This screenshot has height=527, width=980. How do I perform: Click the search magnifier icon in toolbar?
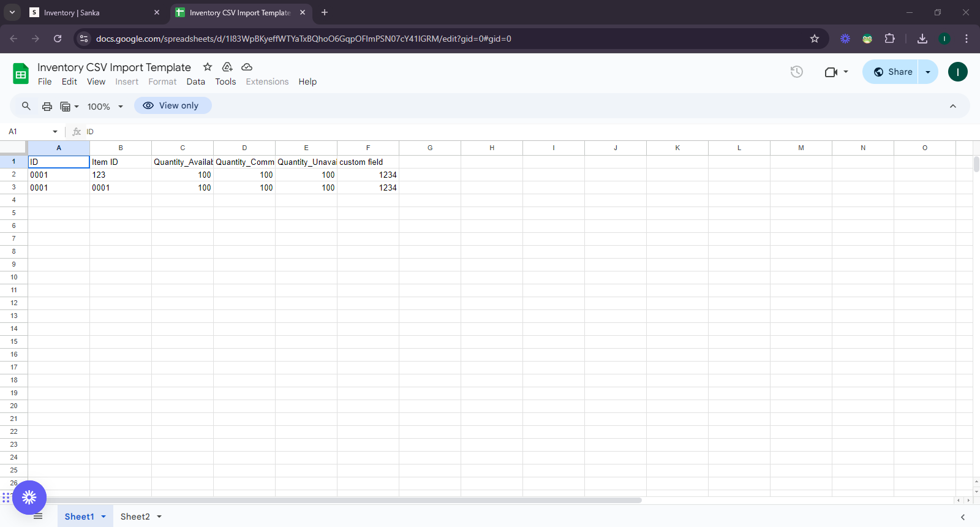(26, 106)
